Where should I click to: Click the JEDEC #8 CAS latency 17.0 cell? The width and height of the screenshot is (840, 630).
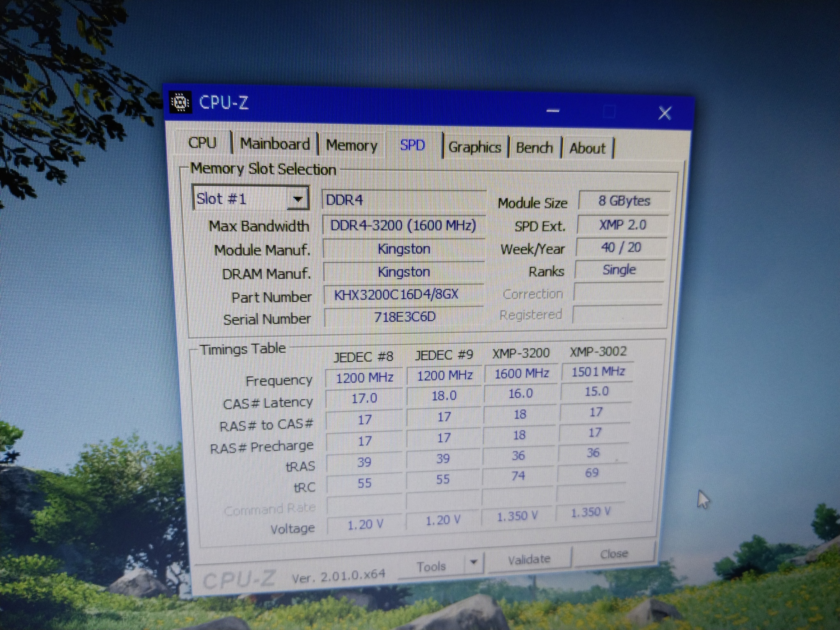tap(364, 398)
